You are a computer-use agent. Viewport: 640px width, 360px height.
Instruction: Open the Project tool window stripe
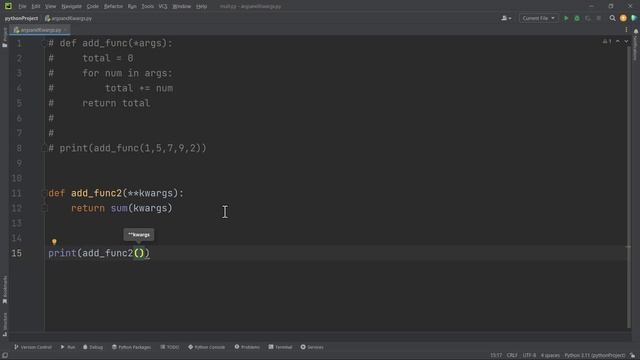point(4,38)
